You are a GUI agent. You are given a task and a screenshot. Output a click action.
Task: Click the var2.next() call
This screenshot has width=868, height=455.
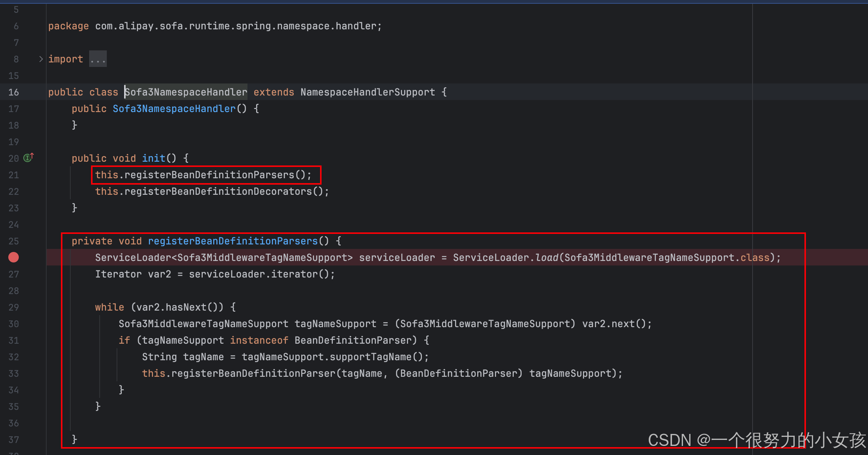tap(622, 324)
